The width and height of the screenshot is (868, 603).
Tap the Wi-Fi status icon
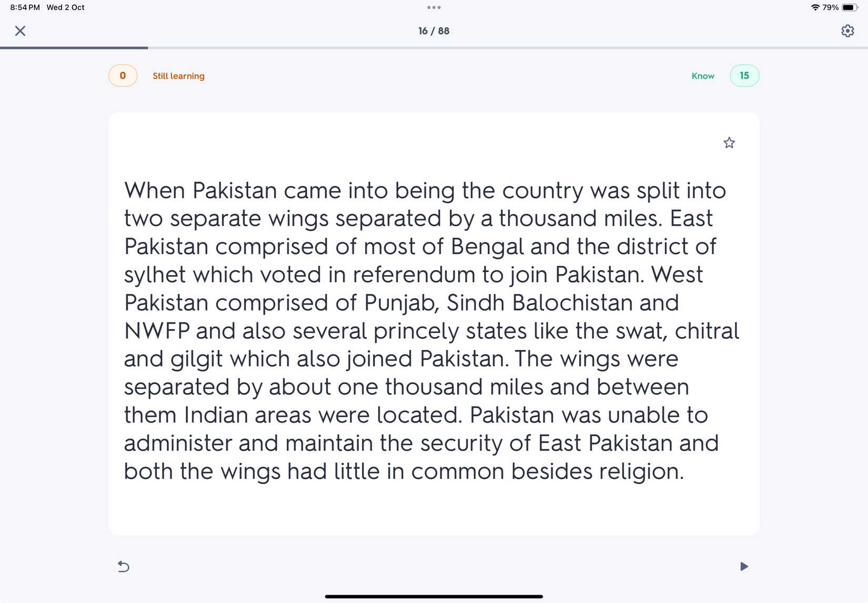(x=815, y=7)
